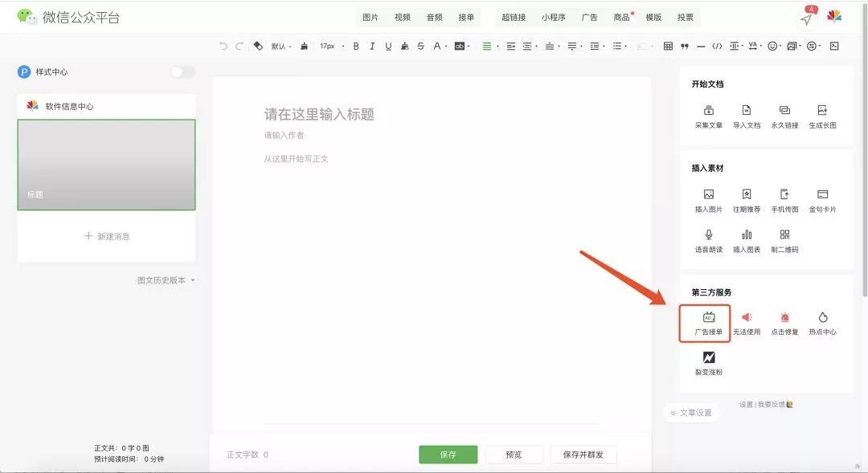Viewport: 868px width, 473px height.
Task: Switch to the 视频 tab in top navigation
Action: (x=401, y=16)
